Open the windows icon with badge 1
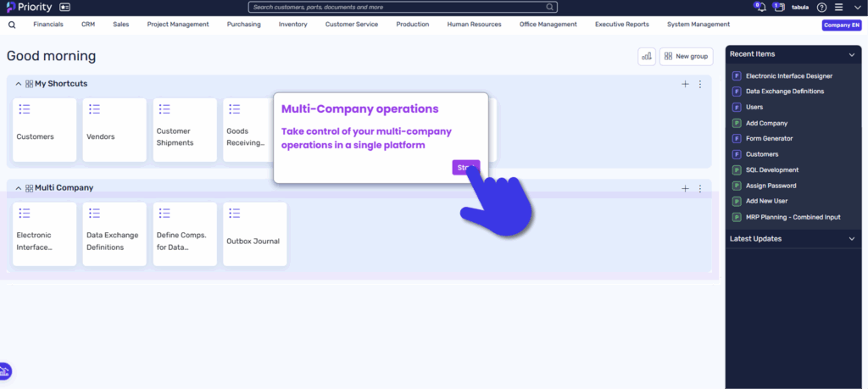 780,7
